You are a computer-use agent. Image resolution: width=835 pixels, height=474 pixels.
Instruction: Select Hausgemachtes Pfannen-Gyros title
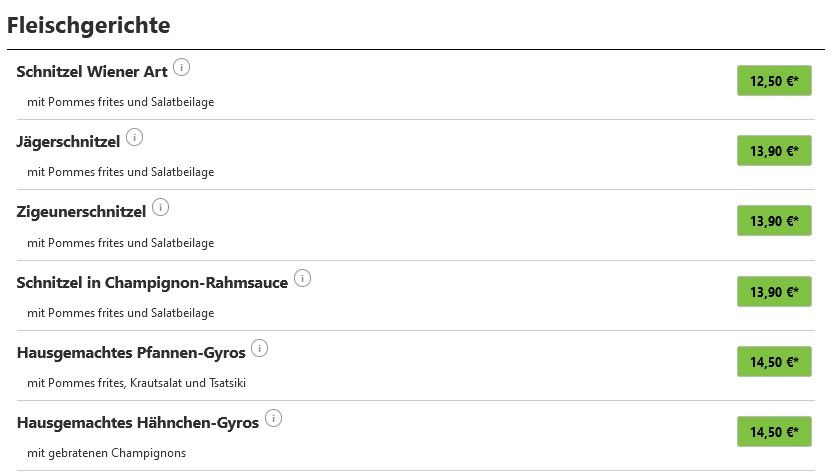click(x=131, y=353)
